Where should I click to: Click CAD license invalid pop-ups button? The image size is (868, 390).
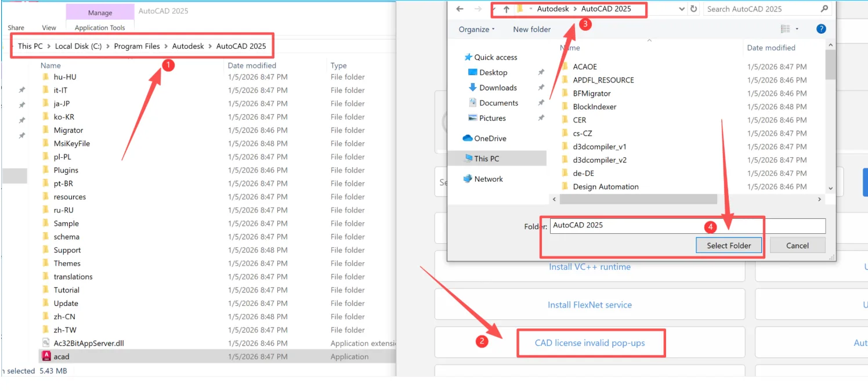pos(589,342)
